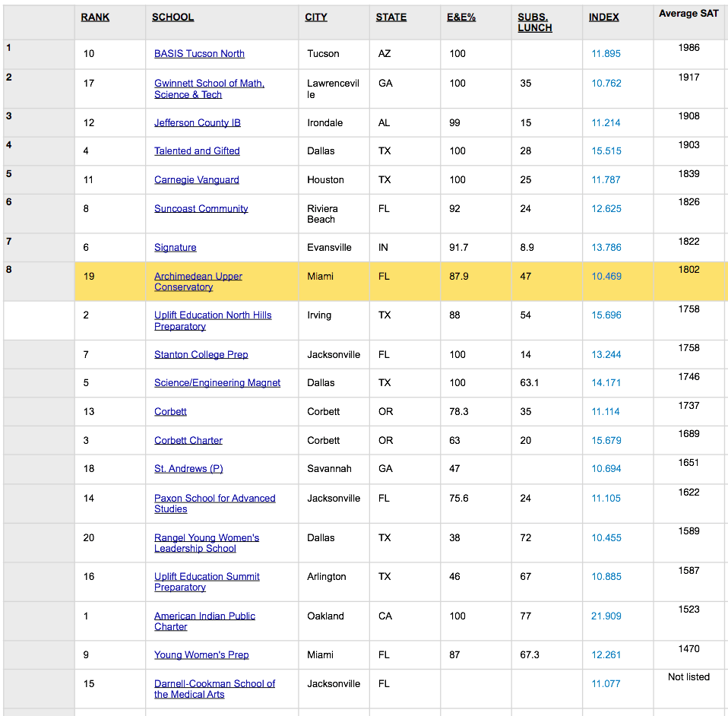Image resolution: width=728 pixels, height=716 pixels.
Task: Click index value 11.895
Action: point(606,54)
